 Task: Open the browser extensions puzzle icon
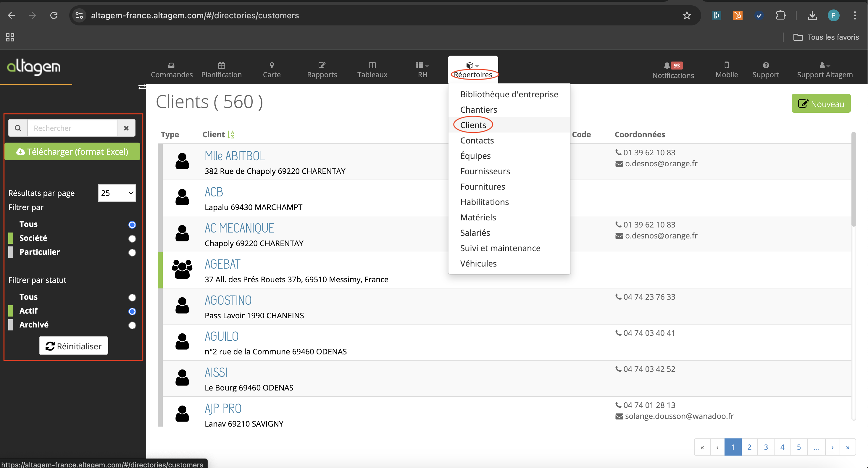[780, 15]
